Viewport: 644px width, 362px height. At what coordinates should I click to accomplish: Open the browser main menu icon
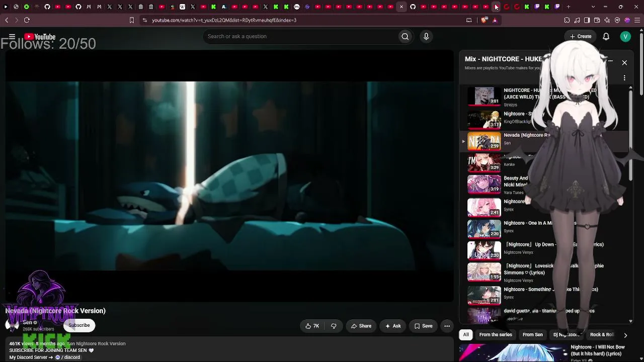click(637, 20)
